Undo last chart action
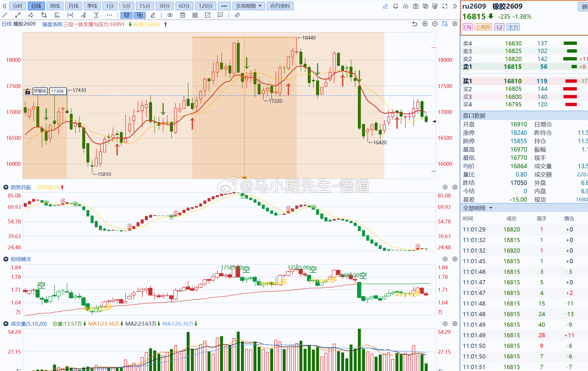 click(x=415, y=24)
